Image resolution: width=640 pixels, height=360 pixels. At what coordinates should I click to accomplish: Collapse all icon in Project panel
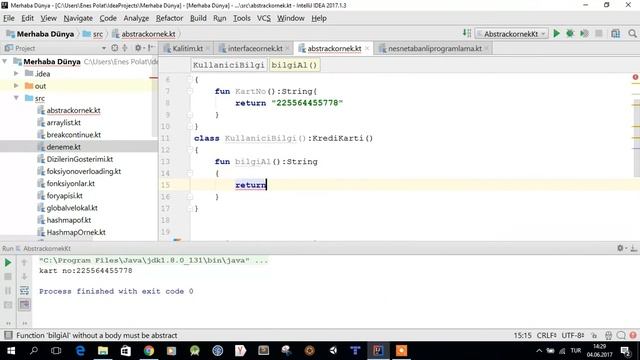tap(125, 48)
